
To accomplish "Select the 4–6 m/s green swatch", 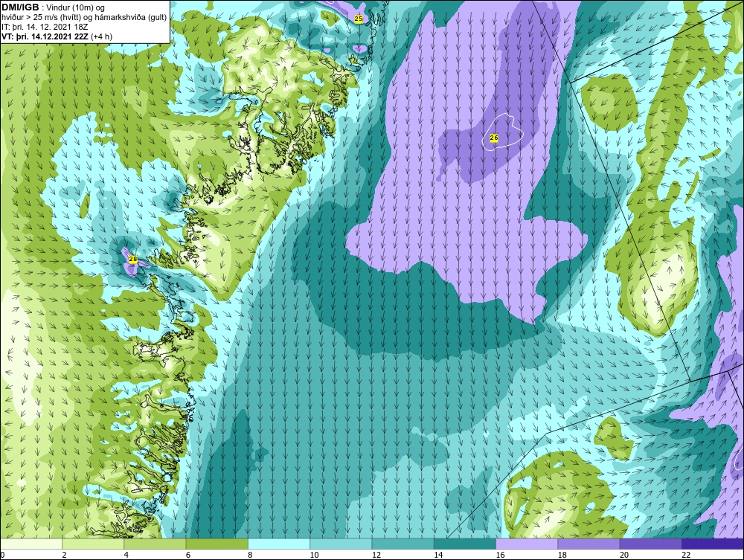I will [155, 544].
